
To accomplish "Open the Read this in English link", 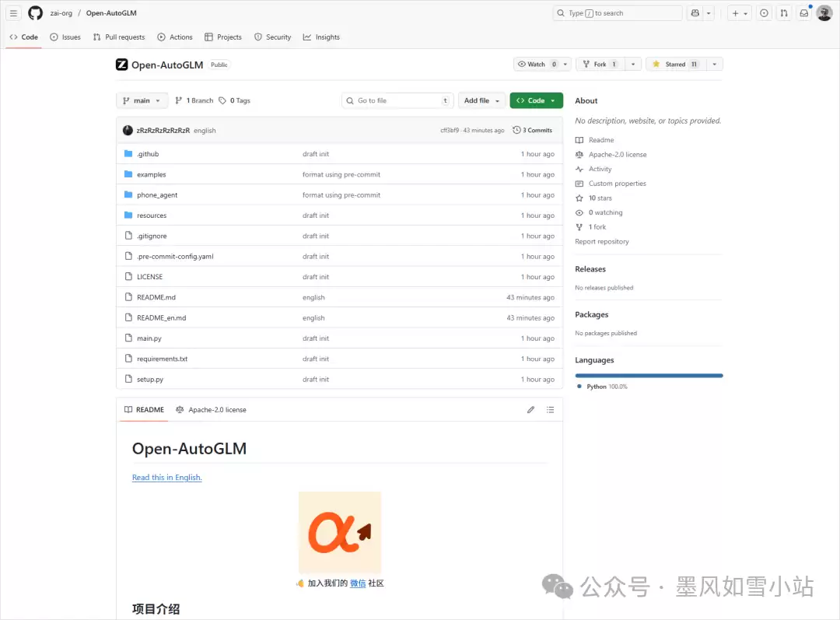I will (x=166, y=478).
